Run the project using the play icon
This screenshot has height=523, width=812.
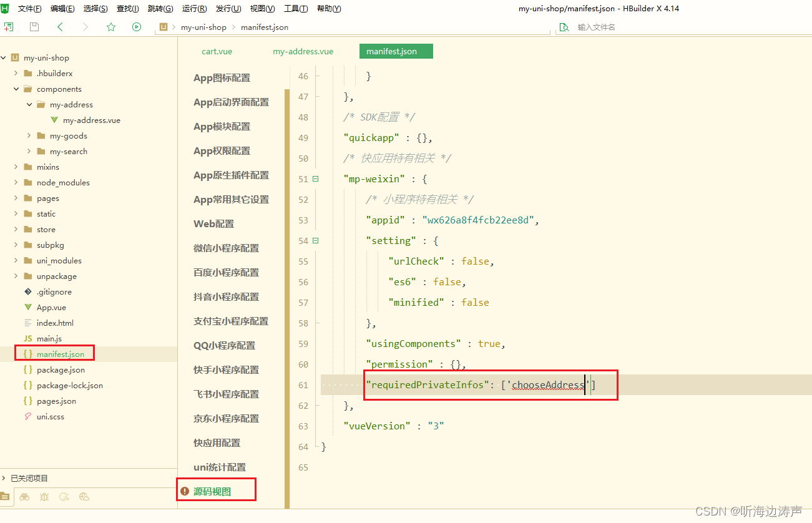[x=137, y=27]
